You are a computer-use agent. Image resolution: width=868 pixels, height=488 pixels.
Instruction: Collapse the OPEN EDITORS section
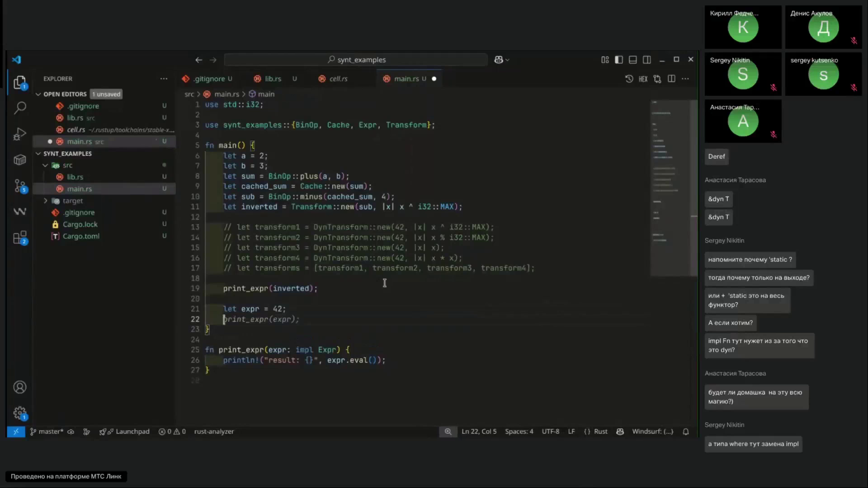pos(38,94)
